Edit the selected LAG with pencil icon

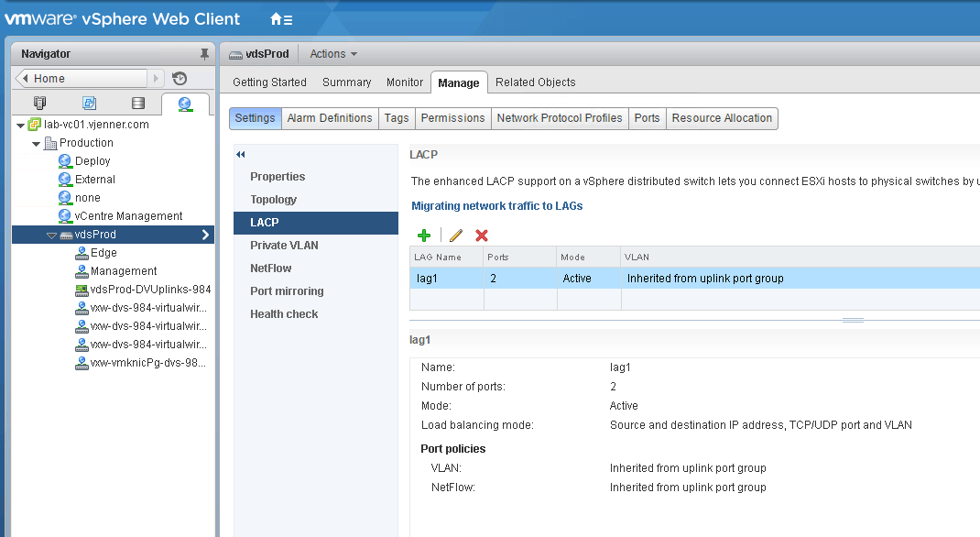(x=456, y=236)
